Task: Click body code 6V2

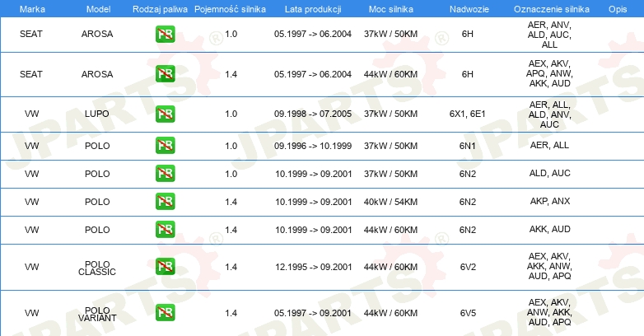Action: click(468, 267)
